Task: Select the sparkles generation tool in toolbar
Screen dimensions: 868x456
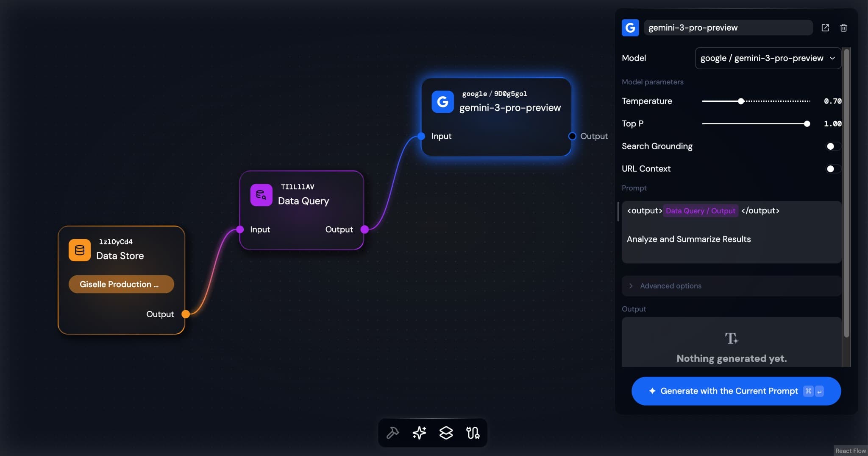Action: coord(419,433)
